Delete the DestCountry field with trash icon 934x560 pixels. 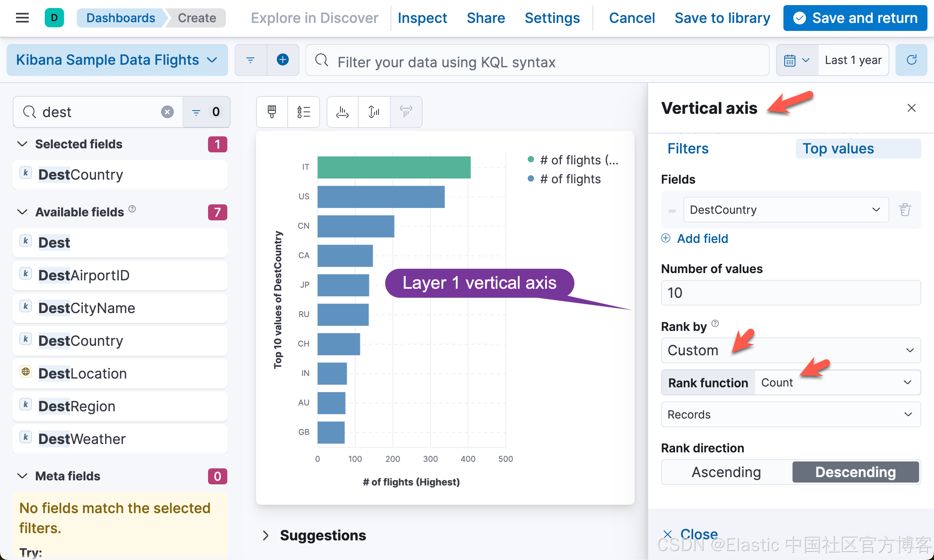pos(905,209)
